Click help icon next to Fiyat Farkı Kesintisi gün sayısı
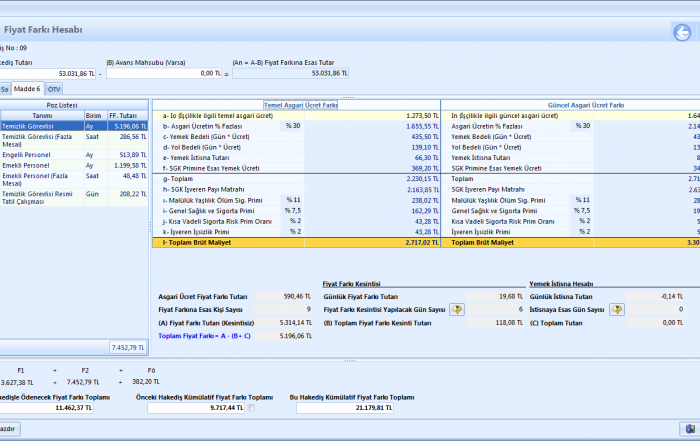This screenshot has width=700, height=441. pos(457,310)
